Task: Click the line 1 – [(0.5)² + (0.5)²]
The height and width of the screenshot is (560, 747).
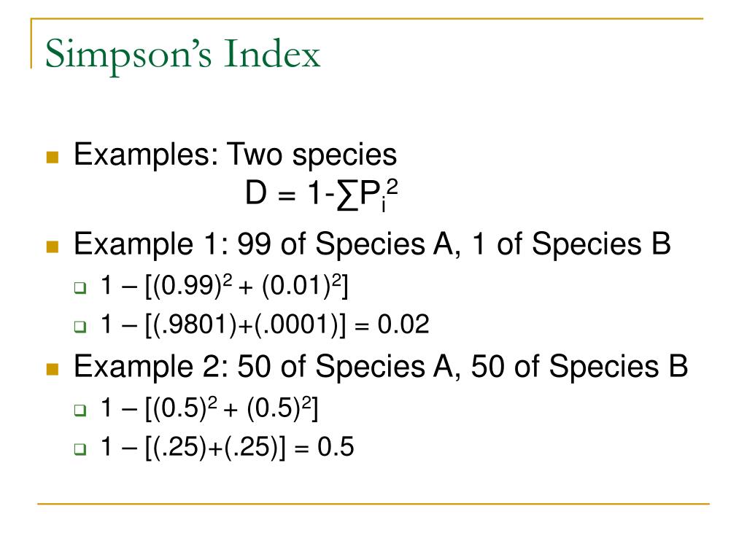Action: coord(209,408)
